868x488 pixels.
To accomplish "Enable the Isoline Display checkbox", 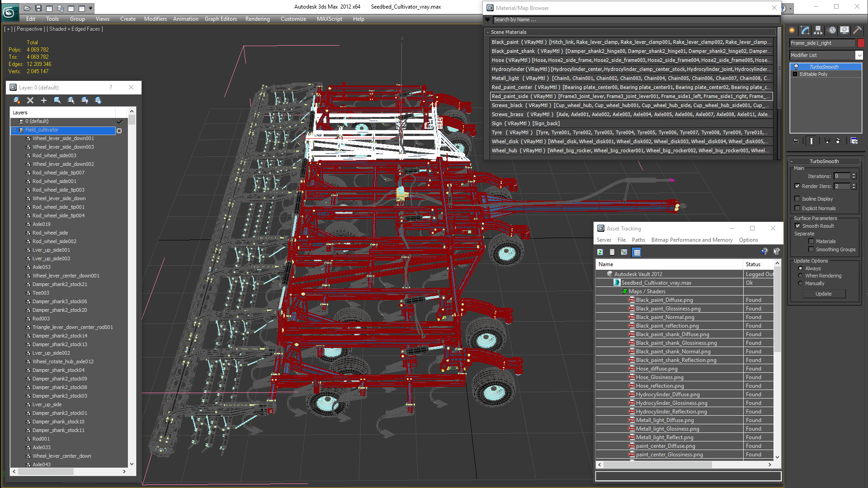I will 797,199.
